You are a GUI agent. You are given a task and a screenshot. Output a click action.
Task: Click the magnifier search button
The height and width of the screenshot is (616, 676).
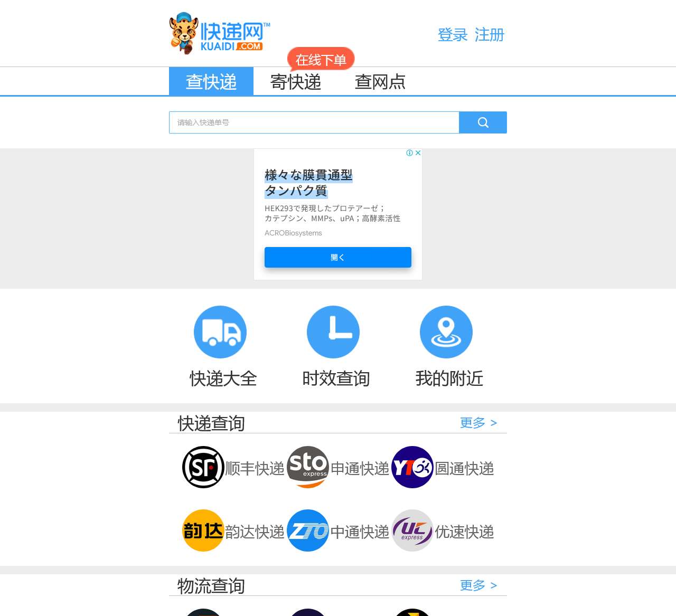click(x=483, y=122)
